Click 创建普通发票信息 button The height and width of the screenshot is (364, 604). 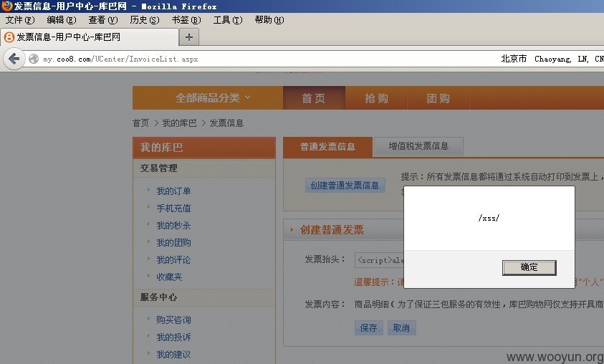[x=345, y=186]
